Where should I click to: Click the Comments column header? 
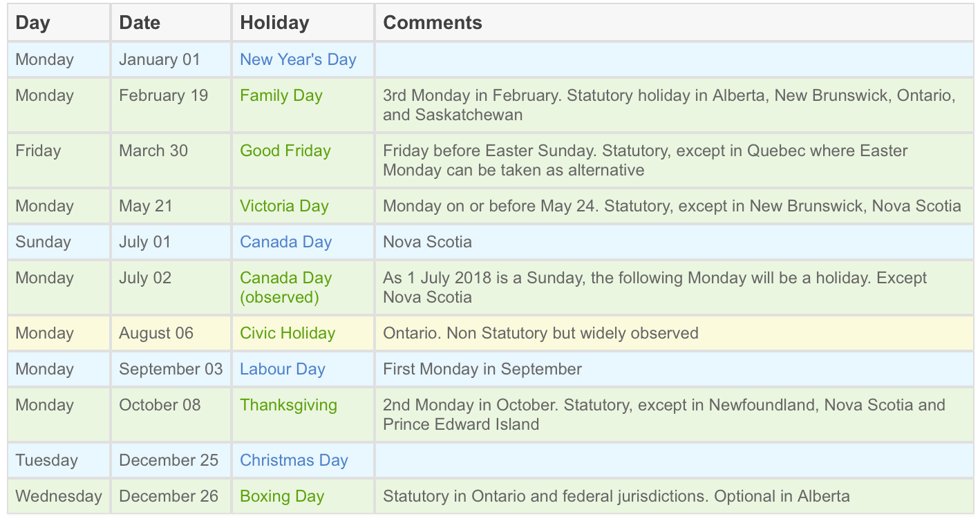[x=433, y=23]
